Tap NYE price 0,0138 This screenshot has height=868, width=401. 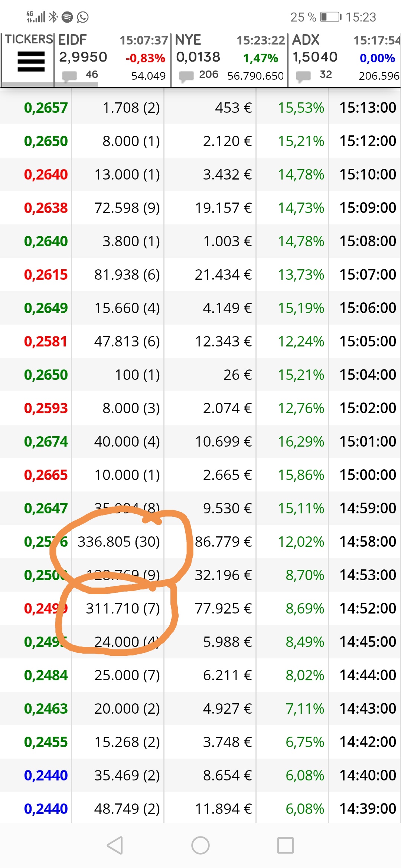198,57
